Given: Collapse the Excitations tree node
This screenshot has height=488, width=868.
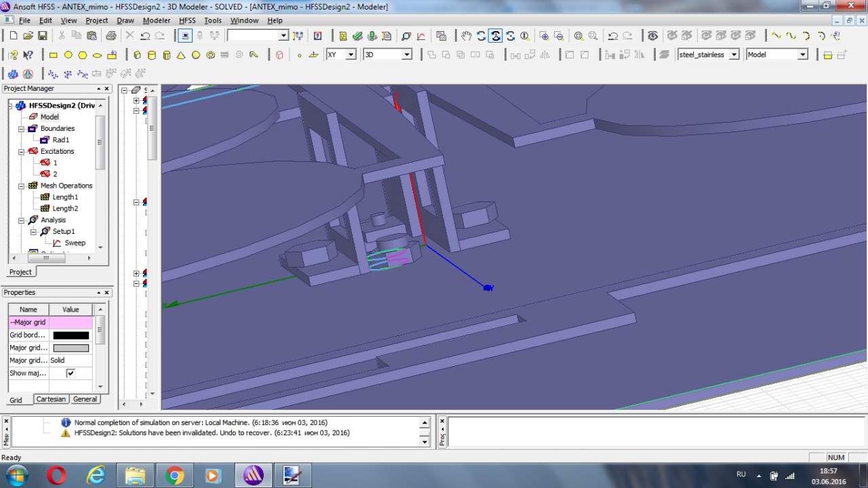Looking at the screenshot, I should tap(22, 151).
